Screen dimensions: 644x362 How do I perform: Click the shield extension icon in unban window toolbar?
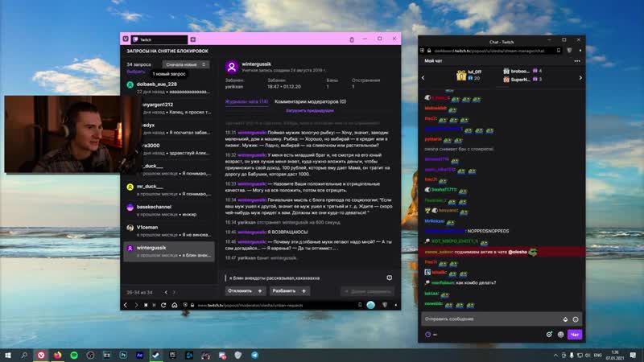tap(385, 305)
